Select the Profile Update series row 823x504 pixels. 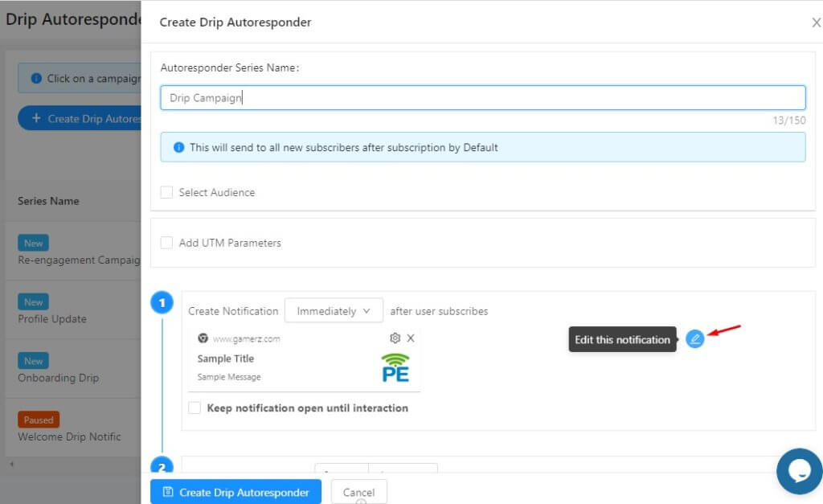[73, 309]
